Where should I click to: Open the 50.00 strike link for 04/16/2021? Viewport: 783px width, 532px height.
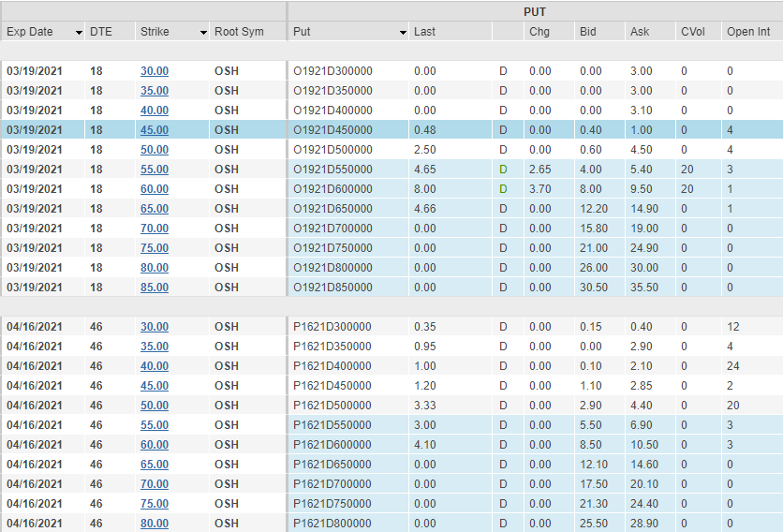[x=155, y=406]
